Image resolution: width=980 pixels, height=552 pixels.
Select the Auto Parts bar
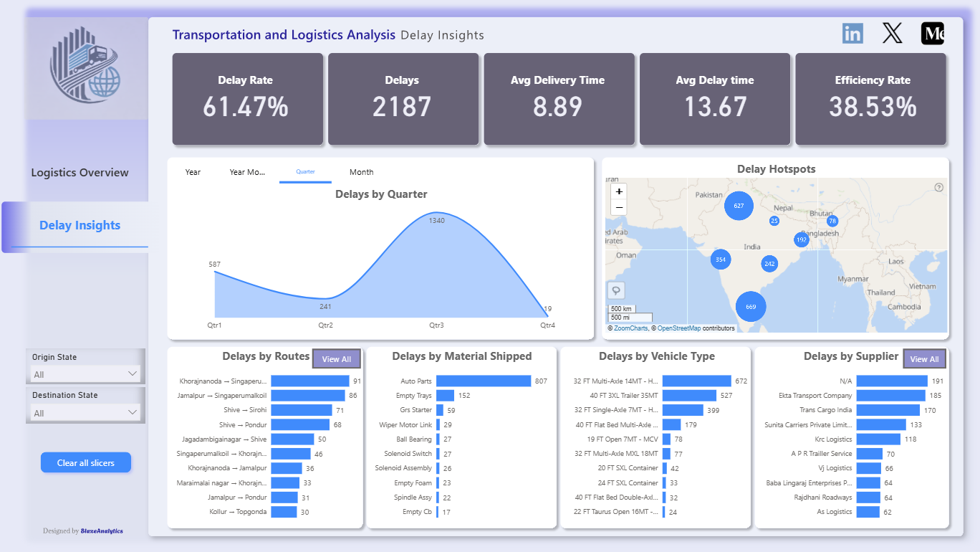coord(484,381)
